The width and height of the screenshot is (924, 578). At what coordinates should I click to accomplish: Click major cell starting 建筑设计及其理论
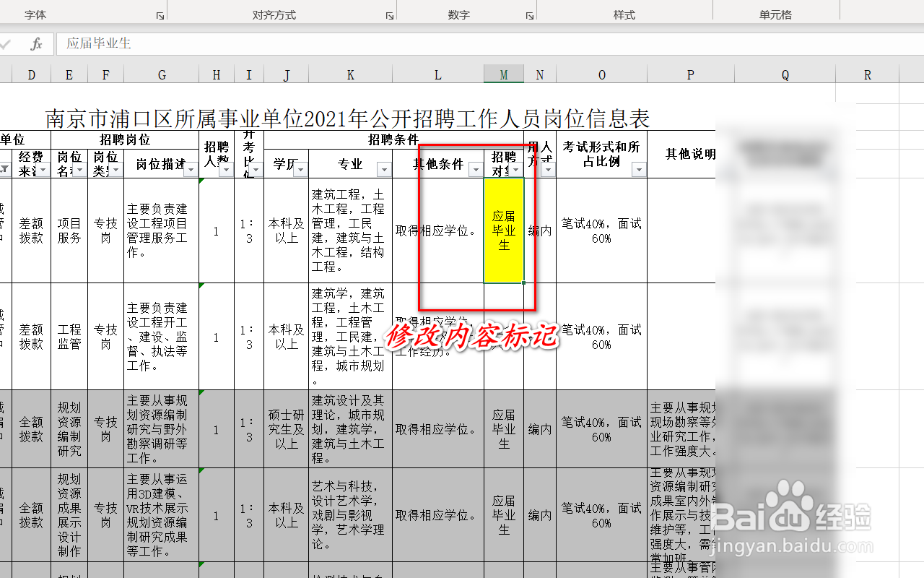[x=350, y=429]
